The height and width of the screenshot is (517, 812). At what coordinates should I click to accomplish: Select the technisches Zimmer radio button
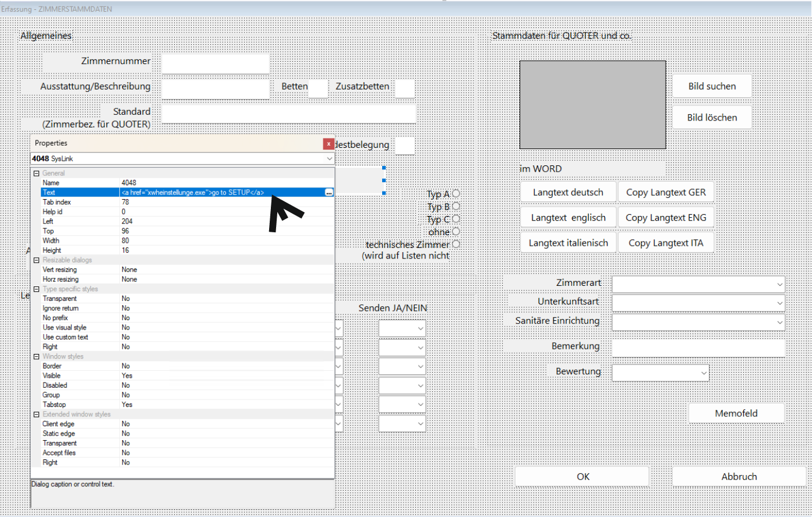(456, 245)
